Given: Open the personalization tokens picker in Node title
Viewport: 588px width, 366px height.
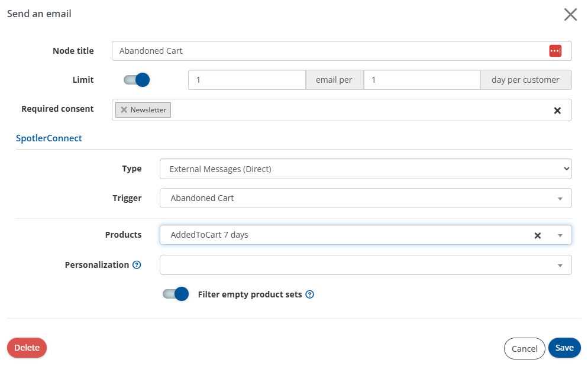Looking at the screenshot, I should (x=555, y=51).
